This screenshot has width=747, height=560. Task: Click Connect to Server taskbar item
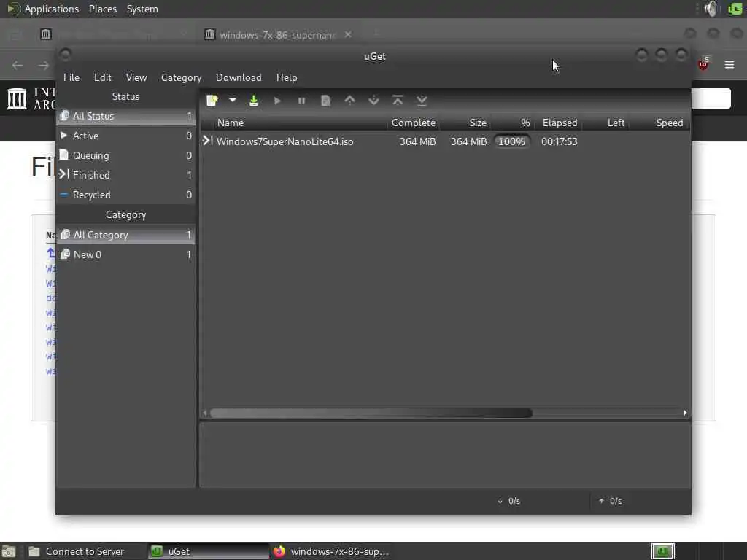click(85, 551)
